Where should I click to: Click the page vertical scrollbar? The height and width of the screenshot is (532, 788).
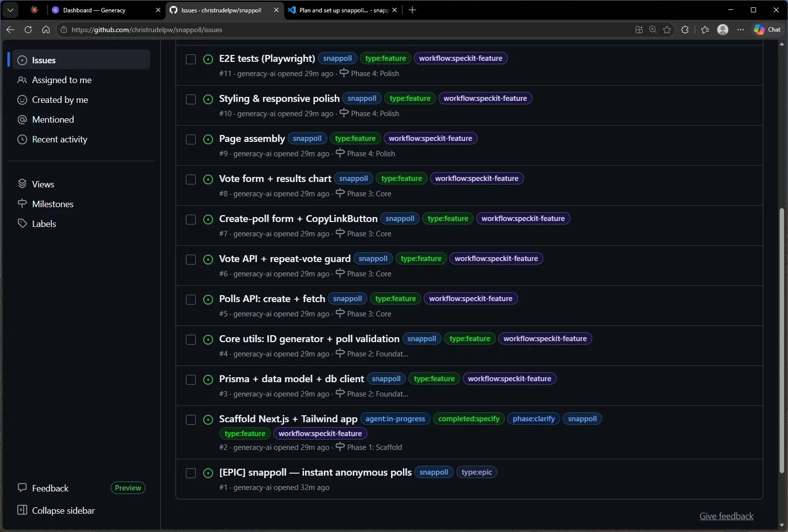[782, 341]
